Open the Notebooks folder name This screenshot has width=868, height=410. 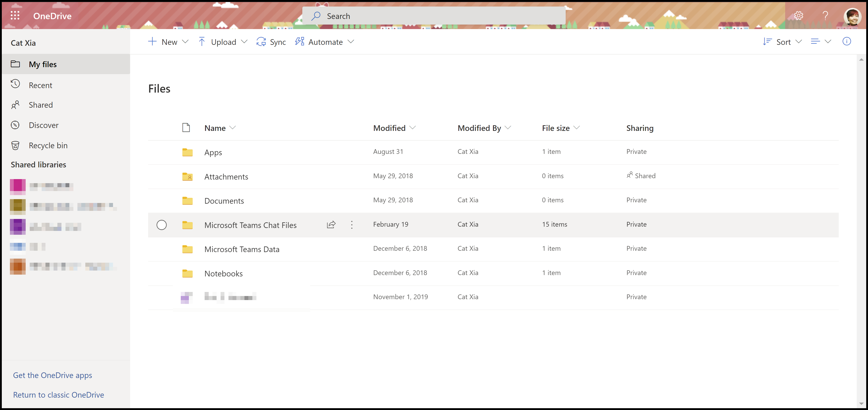(x=223, y=273)
